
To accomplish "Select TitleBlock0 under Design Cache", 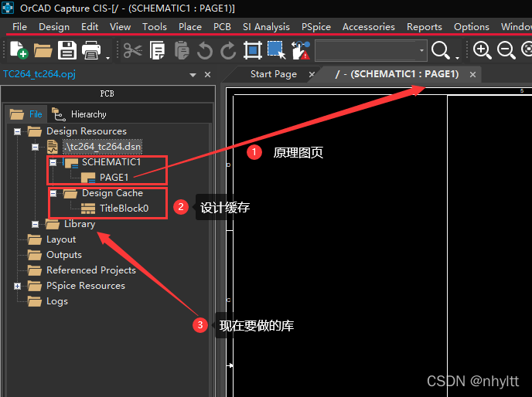I will [x=123, y=209].
